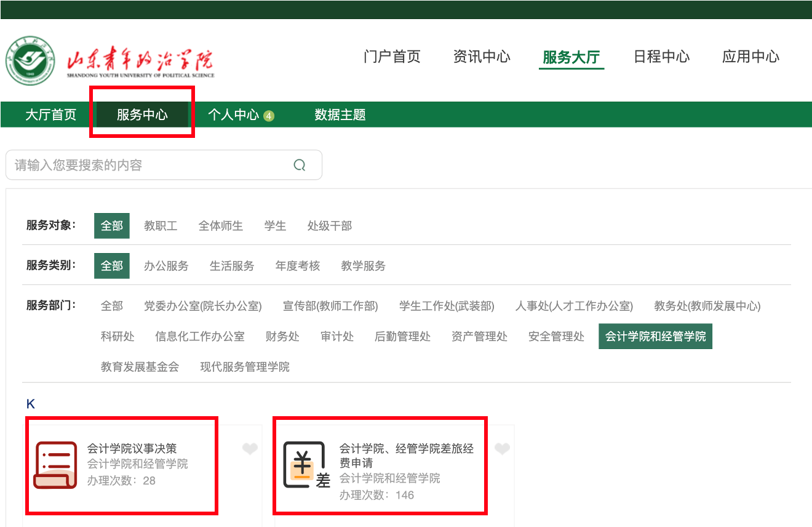The height and width of the screenshot is (527, 812).
Task: Click the red scroll icon for 会计学院议事决策
Action: click(55, 465)
